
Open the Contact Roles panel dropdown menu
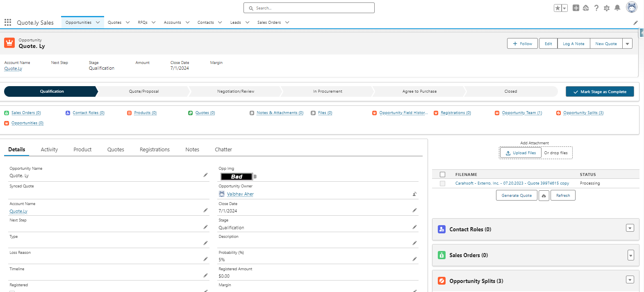pos(630,228)
